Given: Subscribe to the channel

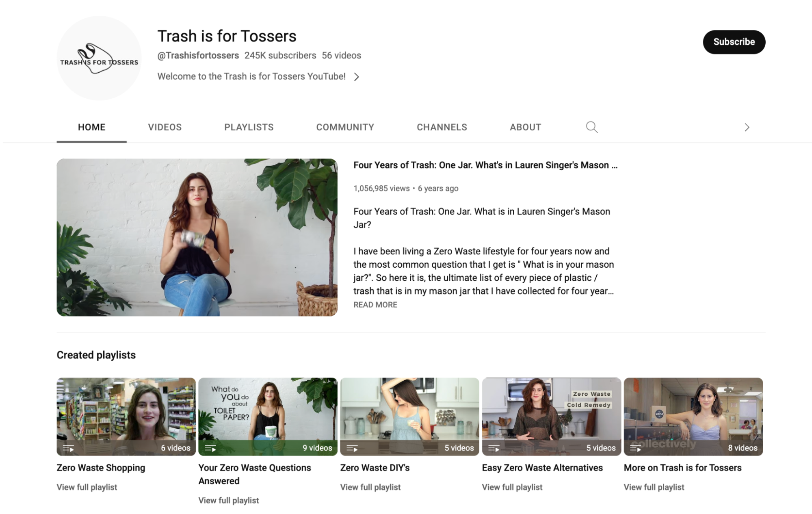Looking at the screenshot, I should point(734,42).
